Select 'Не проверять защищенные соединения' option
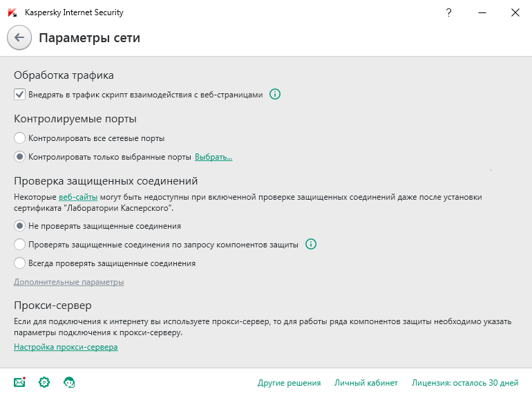 click(19, 226)
